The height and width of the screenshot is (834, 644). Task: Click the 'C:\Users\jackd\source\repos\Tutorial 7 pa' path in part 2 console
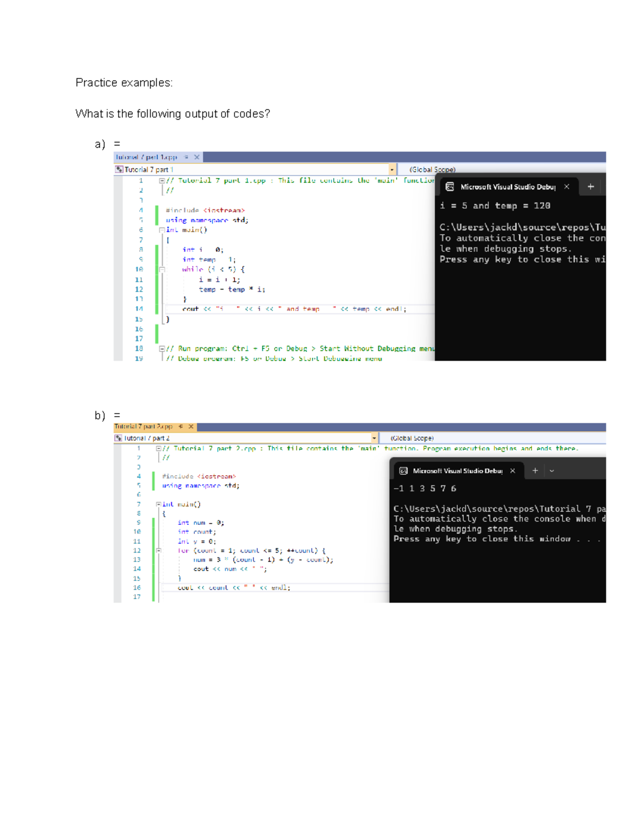click(500, 509)
